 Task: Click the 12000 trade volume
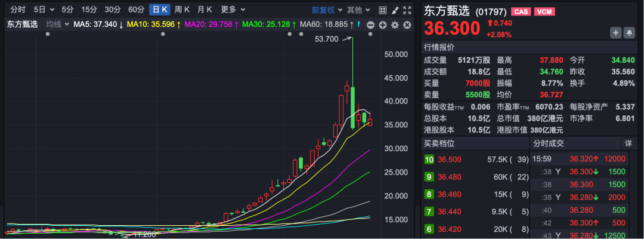[614, 159]
